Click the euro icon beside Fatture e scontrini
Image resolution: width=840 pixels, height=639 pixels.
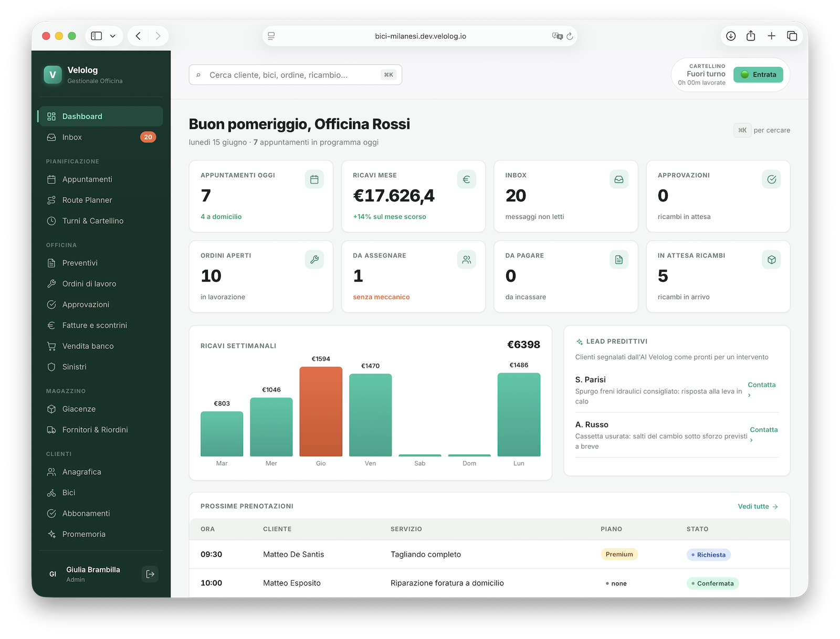click(51, 325)
